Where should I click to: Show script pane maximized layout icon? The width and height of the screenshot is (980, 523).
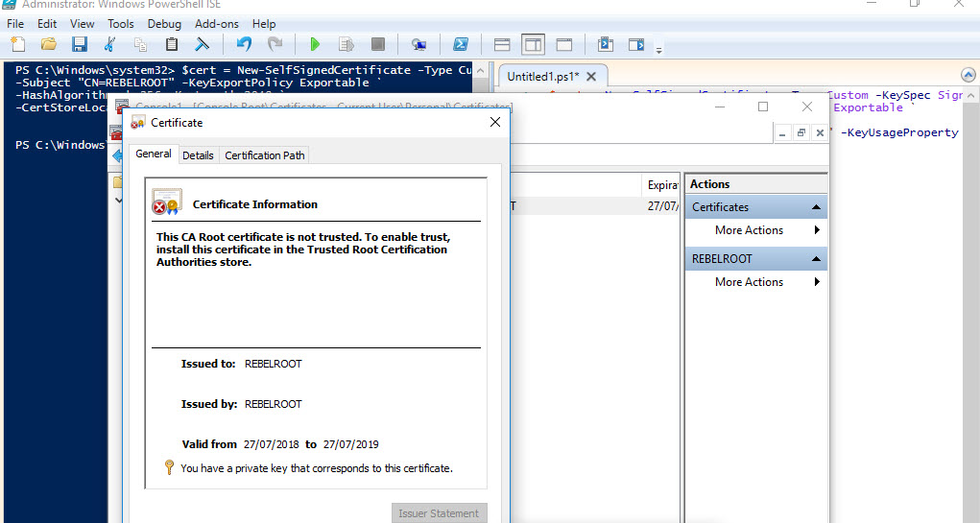click(564, 44)
